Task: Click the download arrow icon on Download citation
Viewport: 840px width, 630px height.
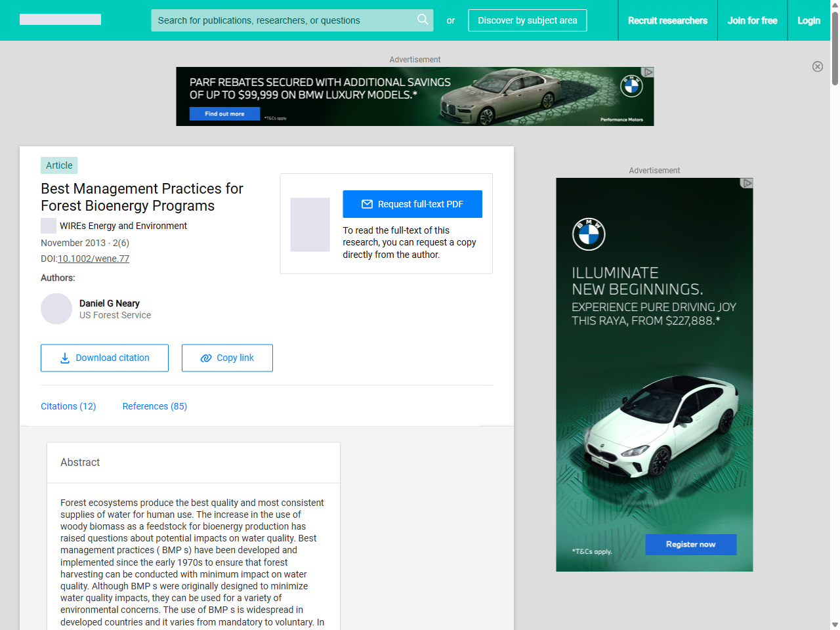Action: [64, 358]
